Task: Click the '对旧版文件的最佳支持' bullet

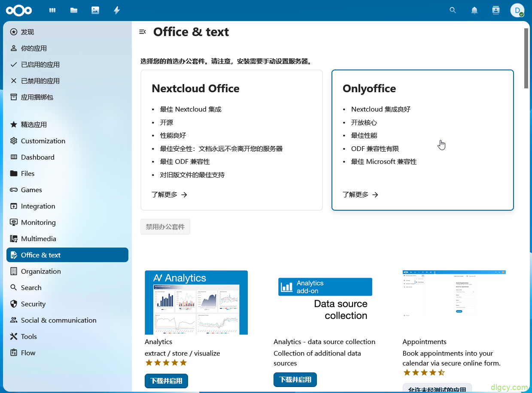Action: pyautogui.click(x=192, y=175)
